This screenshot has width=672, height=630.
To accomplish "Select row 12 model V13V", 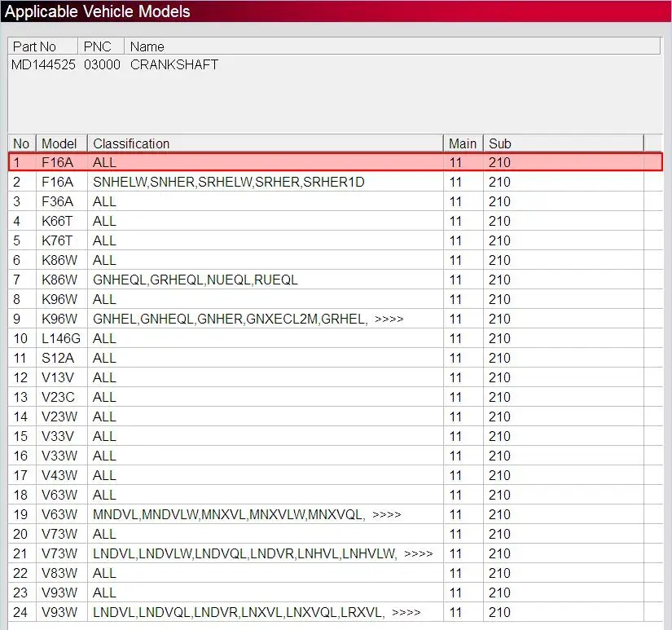I will coord(58,377).
